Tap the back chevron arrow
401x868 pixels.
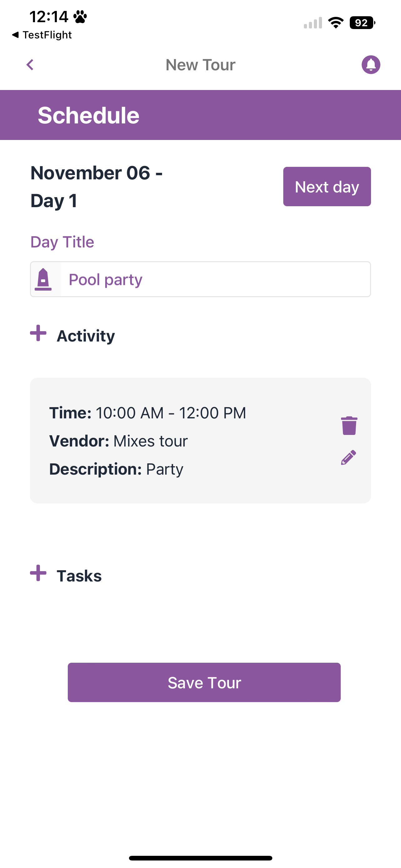pos(30,65)
